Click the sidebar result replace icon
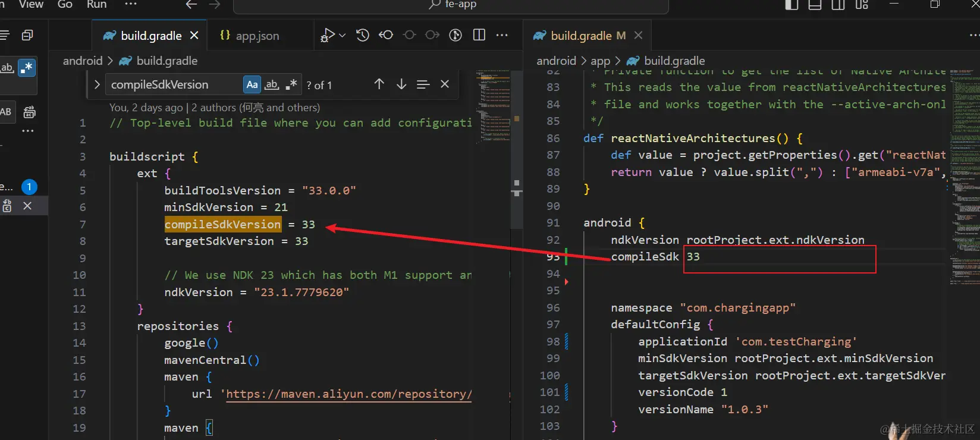This screenshot has height=440, width=980. pos(7,206)
